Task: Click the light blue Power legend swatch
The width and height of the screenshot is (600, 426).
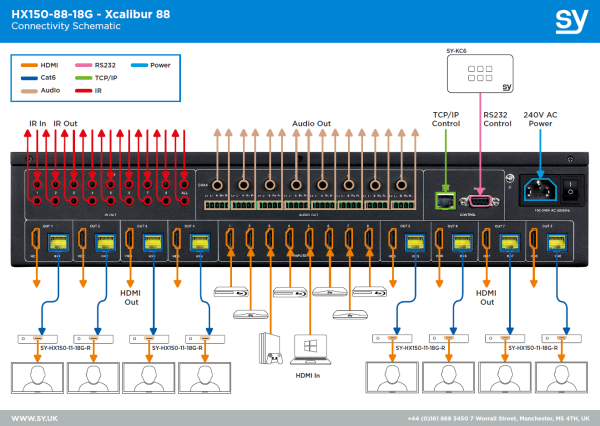Action: [x=139, y=65]
